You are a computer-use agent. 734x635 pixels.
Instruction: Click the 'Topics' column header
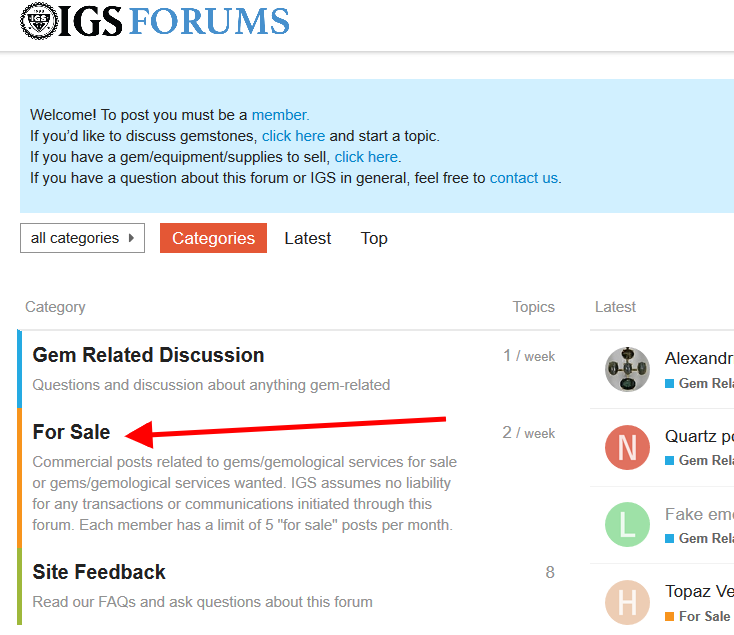(533, 307)
